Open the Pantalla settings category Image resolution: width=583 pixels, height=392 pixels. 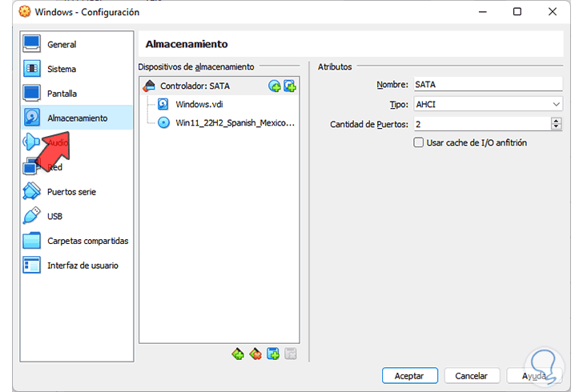coord(77,94)
